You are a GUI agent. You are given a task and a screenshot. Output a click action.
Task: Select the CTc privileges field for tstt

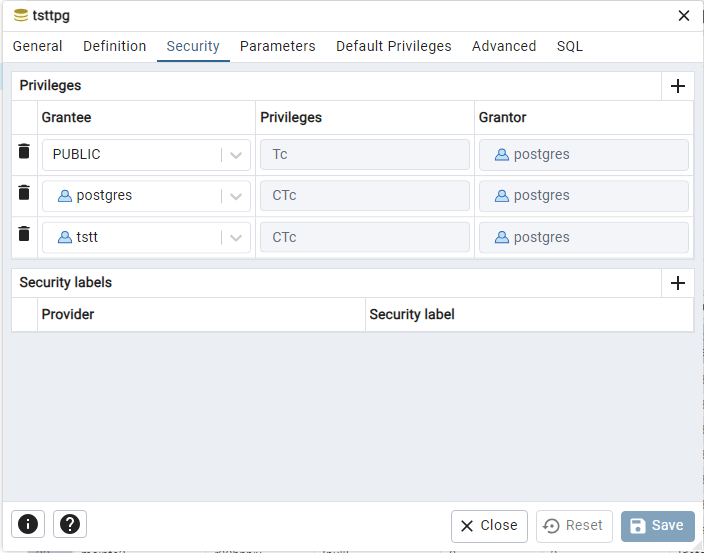365,237
